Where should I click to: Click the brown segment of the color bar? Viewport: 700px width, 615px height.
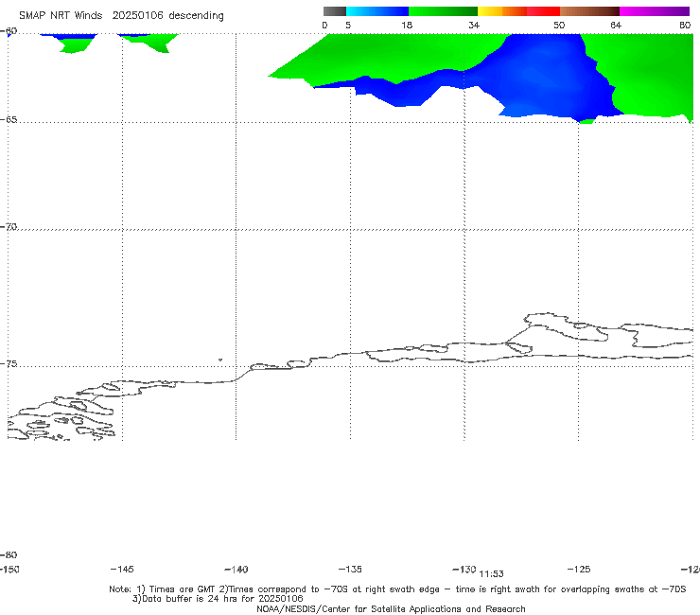[589, 11]
